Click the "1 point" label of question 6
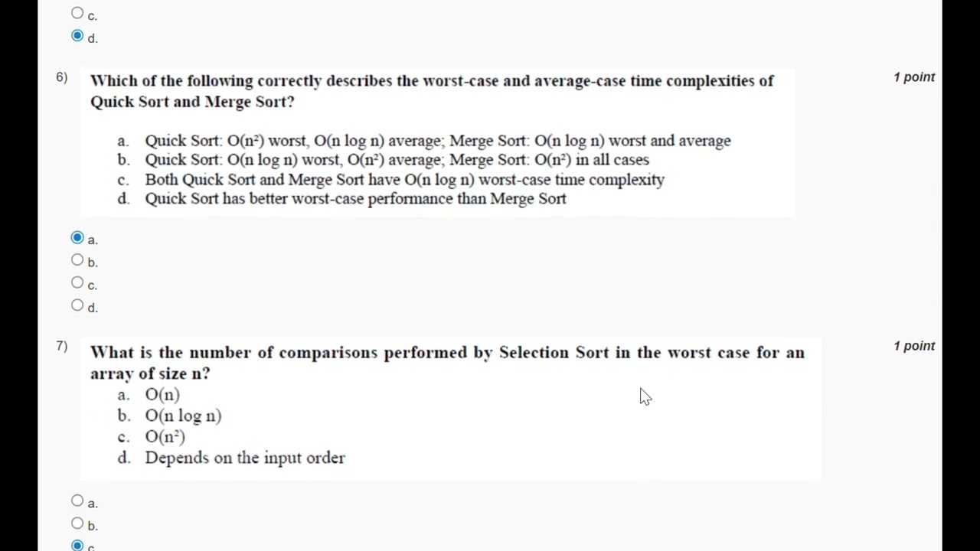The width and height of the screenshot is (980, 551). point(914,77)
